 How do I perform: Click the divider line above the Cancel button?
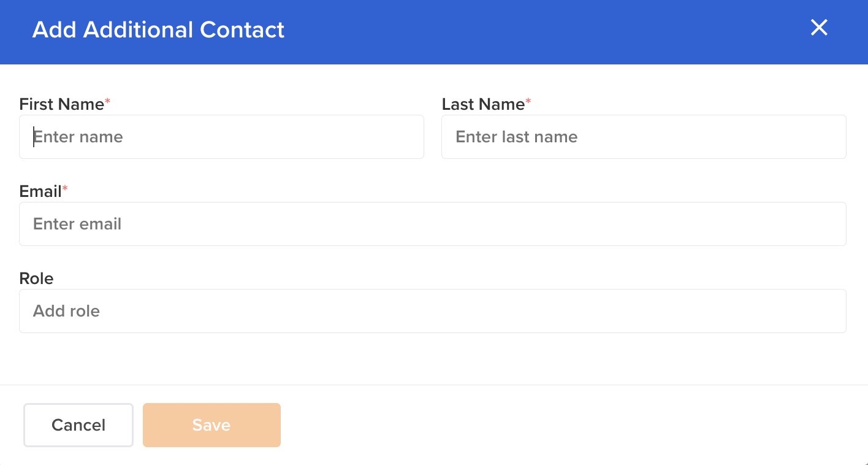[x=434, y=385]
